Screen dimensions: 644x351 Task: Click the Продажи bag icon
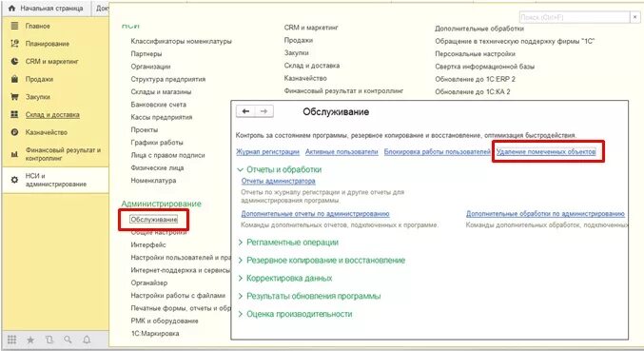pos(14,79)
